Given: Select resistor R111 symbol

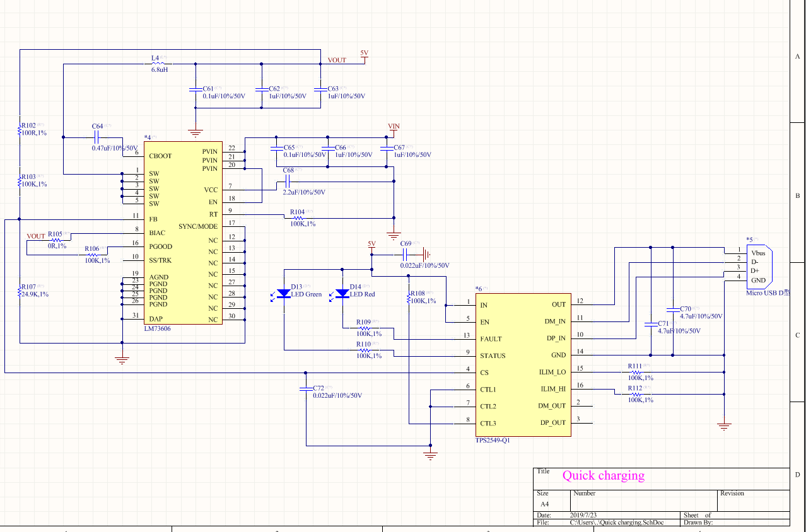Looking at the screenshot, I should (635, 372).
